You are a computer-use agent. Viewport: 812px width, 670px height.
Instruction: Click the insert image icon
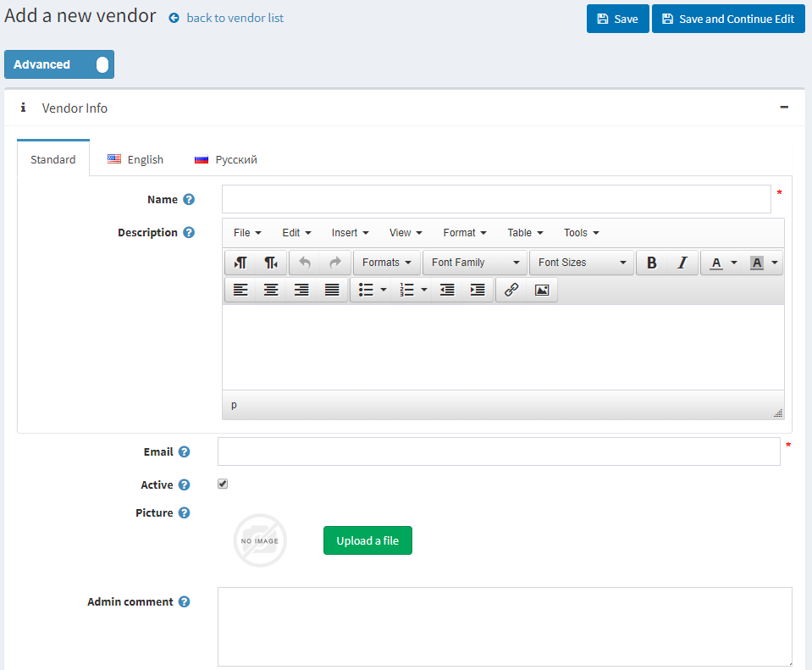tap(541, 290)
